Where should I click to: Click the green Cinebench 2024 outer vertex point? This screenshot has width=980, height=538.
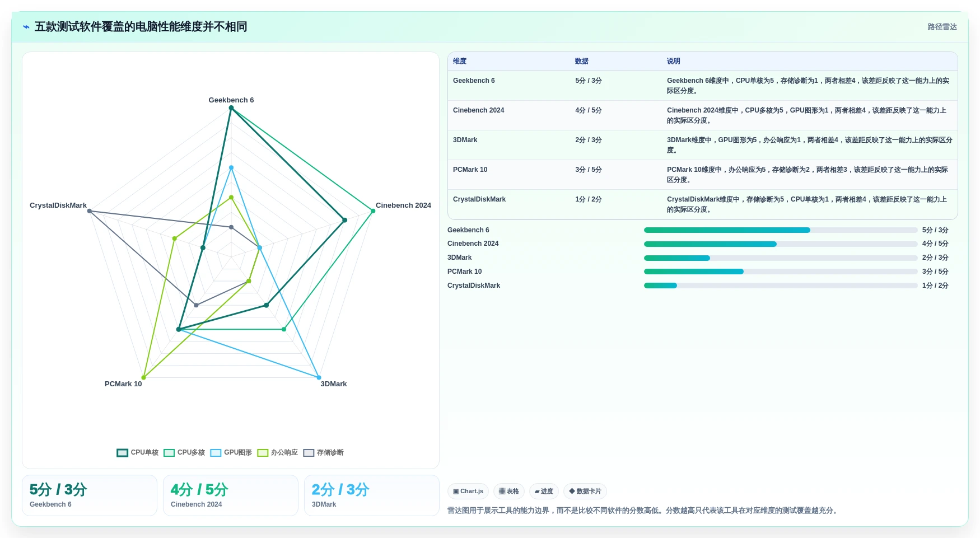373,211
